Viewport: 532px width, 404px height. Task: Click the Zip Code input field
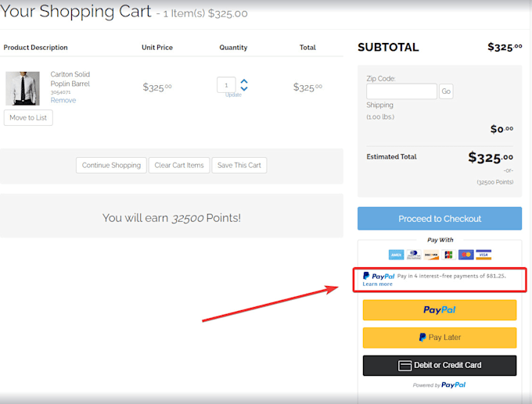401,91
